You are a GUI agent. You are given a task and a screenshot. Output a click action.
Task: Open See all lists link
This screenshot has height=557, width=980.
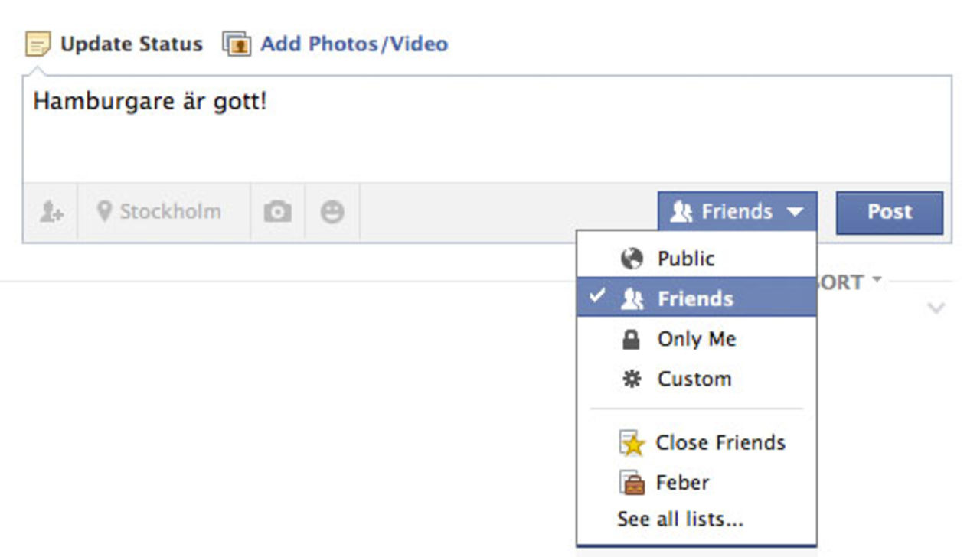coord(680,519)
